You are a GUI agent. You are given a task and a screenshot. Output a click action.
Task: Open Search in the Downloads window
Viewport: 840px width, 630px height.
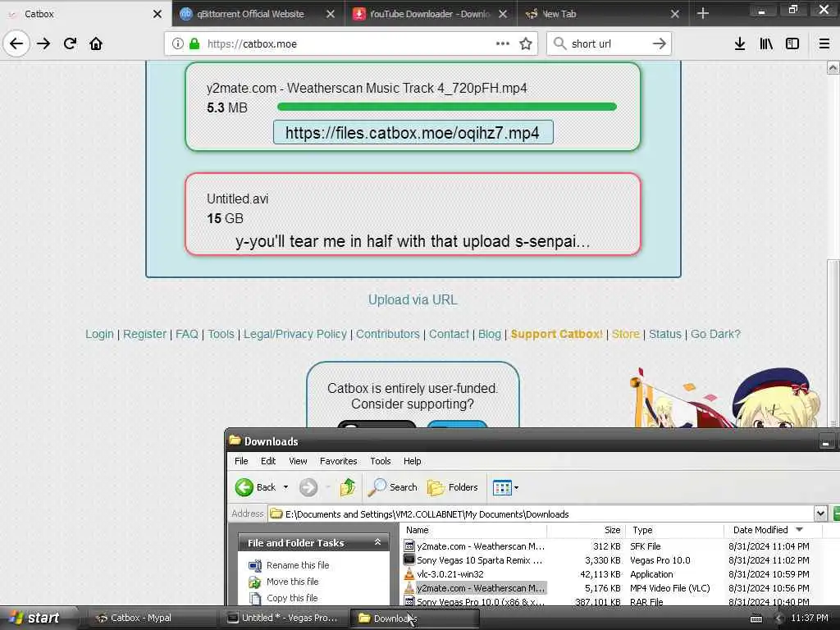click(x=393, y=487)
